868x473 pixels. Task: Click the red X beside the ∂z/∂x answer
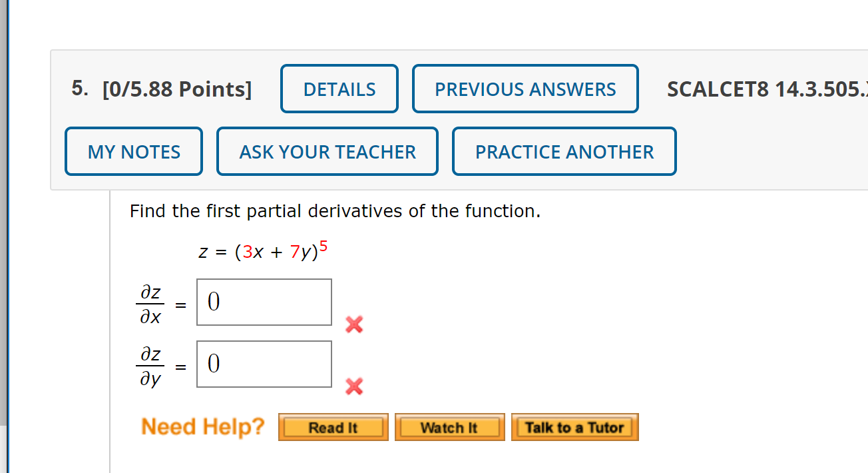coord(353,325)
